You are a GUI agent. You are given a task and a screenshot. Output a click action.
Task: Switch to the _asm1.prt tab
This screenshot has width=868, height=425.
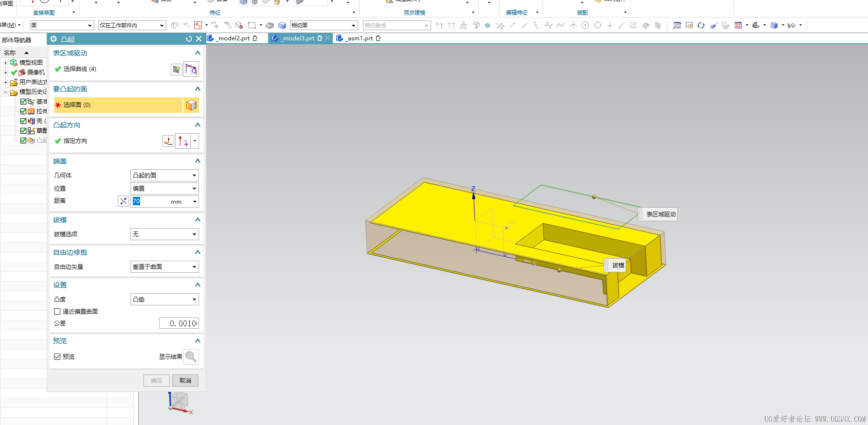point(359,38)
